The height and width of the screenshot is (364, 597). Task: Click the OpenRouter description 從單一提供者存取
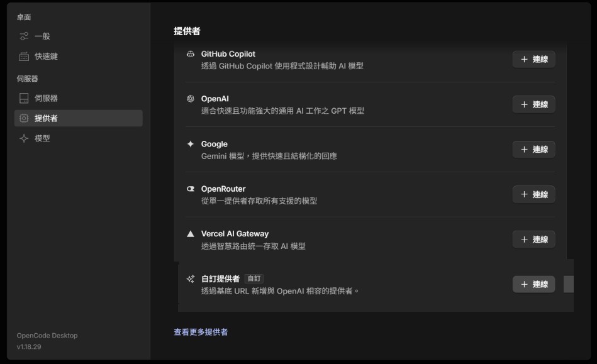[259, 201]
